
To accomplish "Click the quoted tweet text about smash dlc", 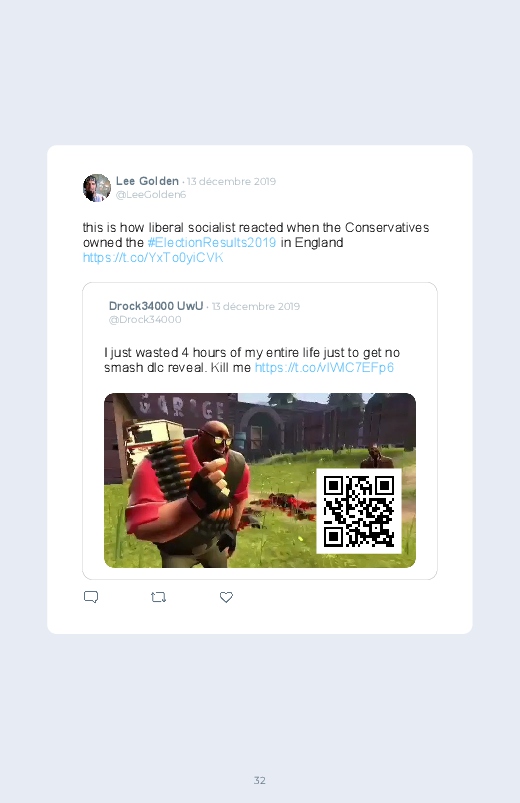I will (252, 360).
